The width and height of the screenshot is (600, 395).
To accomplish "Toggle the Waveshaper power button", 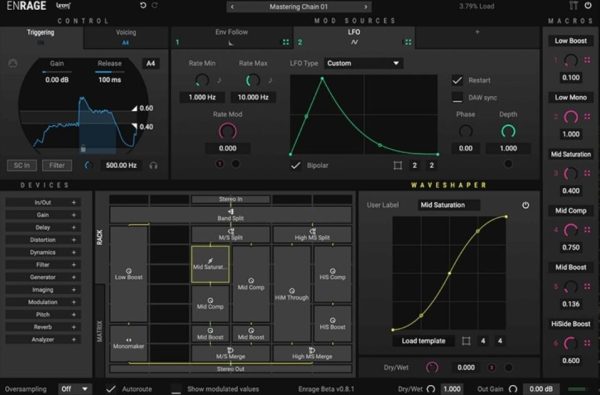I will click(525, 205).
